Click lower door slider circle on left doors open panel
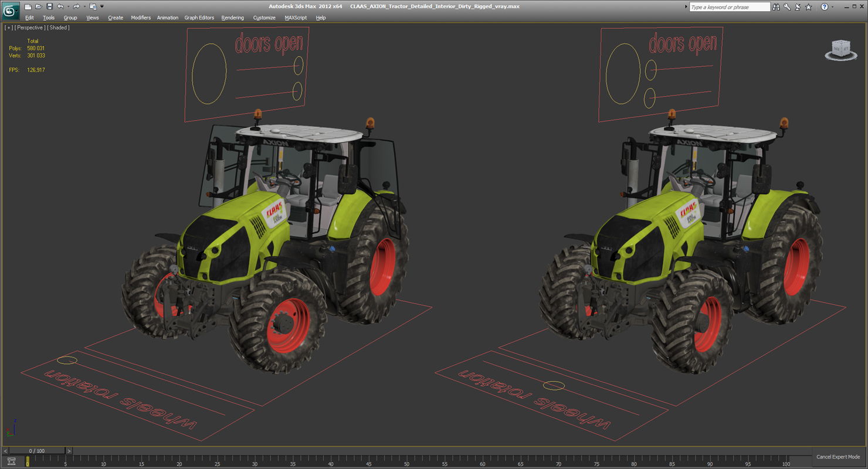 point(297,91)
